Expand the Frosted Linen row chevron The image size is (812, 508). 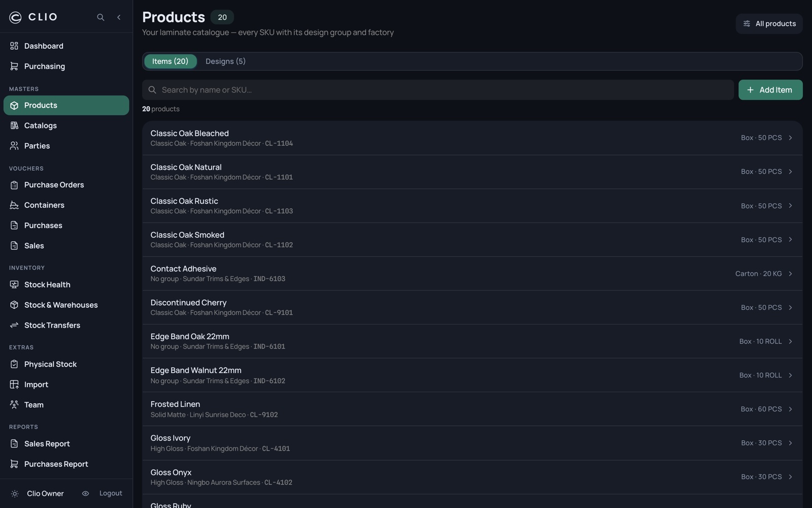790,409
